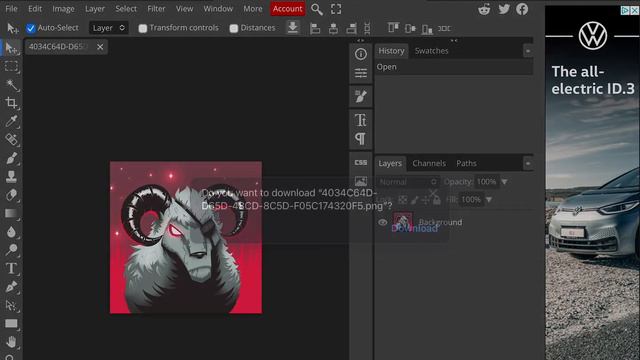Activate the Pen tool
The width and height of the screenshot is (640, 360).
tap(11, 287)
